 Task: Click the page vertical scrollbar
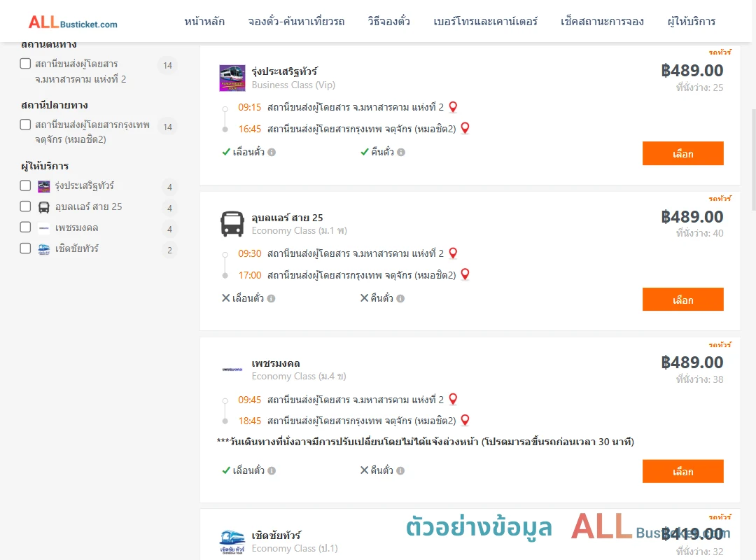[753, 159]
